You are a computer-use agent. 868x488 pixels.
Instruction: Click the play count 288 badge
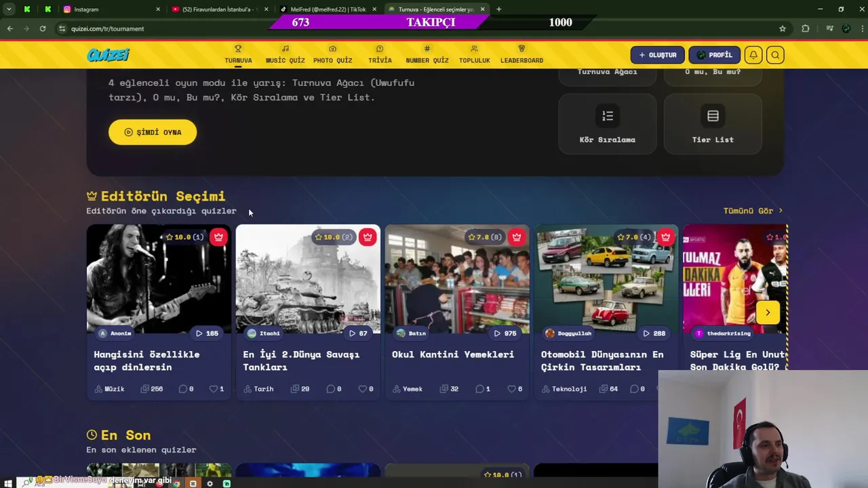tap(655, 333)
